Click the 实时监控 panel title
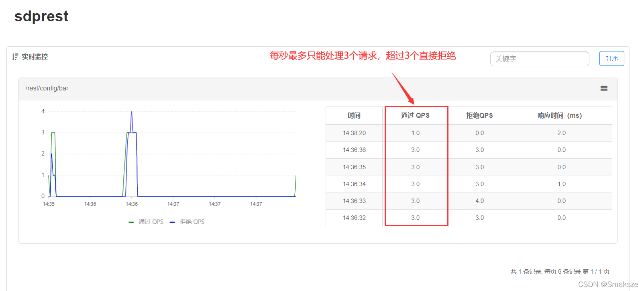The height and width of the screenshot is (291, 644). click(x=35, y=57)
